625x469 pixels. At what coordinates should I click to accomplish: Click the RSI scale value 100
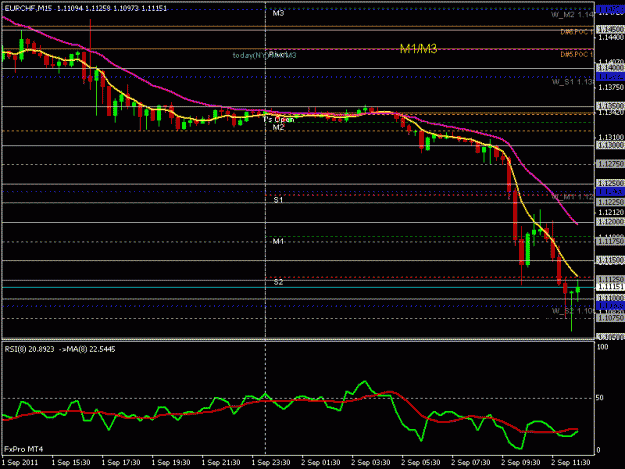pos(602,347)
